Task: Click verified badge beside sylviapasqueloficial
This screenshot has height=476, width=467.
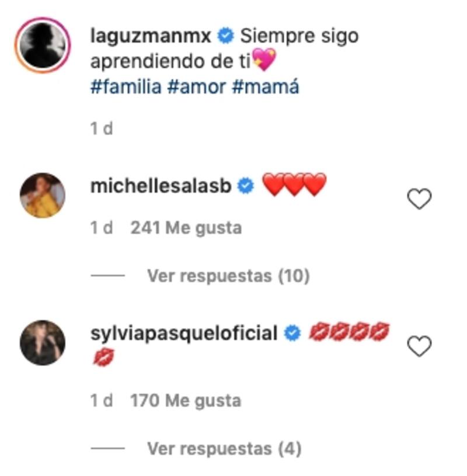Action: [292, 334]
